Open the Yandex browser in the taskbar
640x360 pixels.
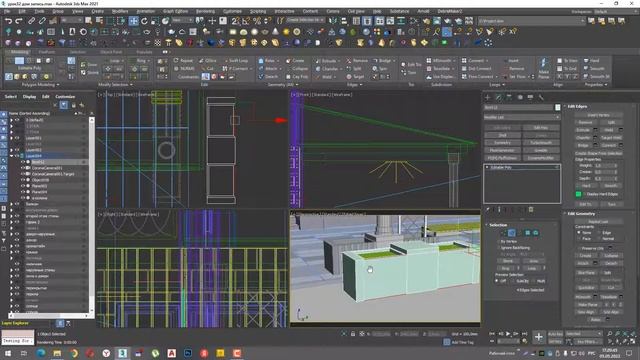click(x=106, y=353)
